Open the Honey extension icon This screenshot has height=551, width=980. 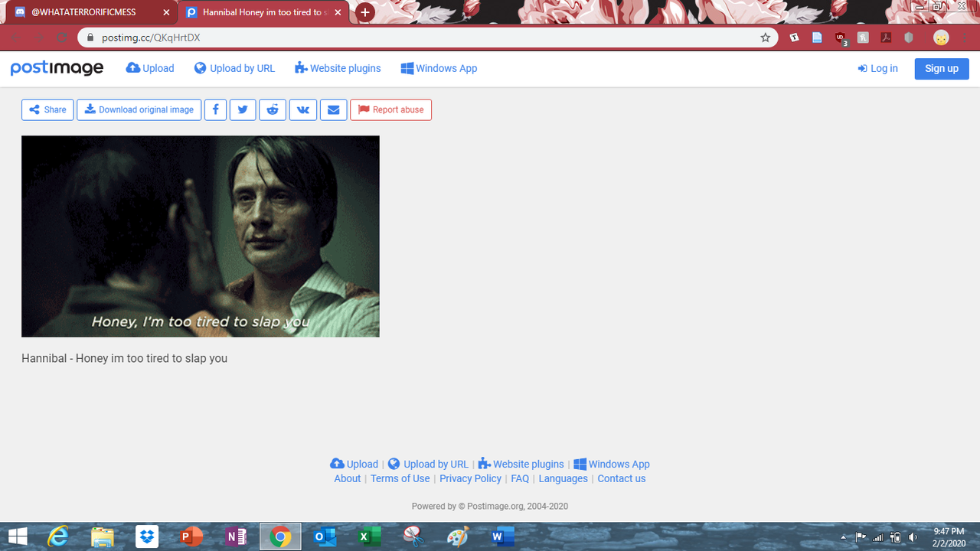pos(864,37)
